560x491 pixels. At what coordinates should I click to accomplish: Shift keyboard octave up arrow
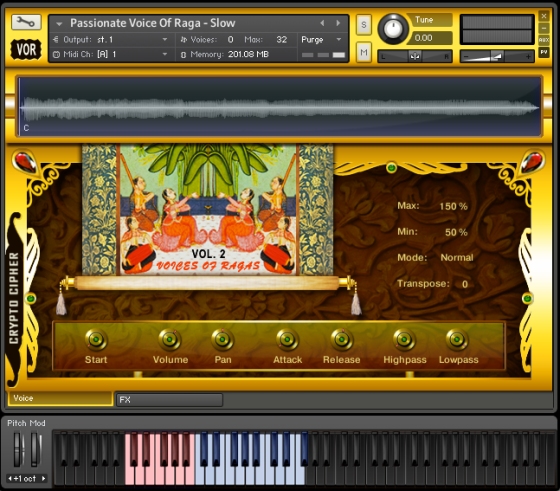(44, 479)
